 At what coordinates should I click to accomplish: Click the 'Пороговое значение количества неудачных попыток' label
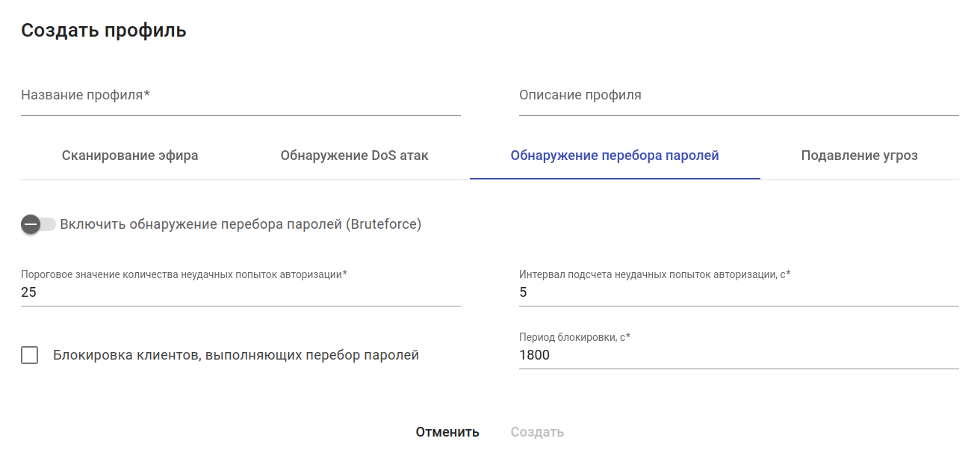click(x=184, y=274)
